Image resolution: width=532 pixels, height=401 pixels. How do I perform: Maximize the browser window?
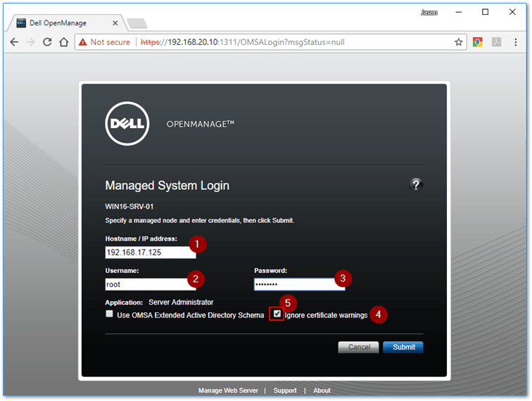pyautogui.click(x=485, y=12)
